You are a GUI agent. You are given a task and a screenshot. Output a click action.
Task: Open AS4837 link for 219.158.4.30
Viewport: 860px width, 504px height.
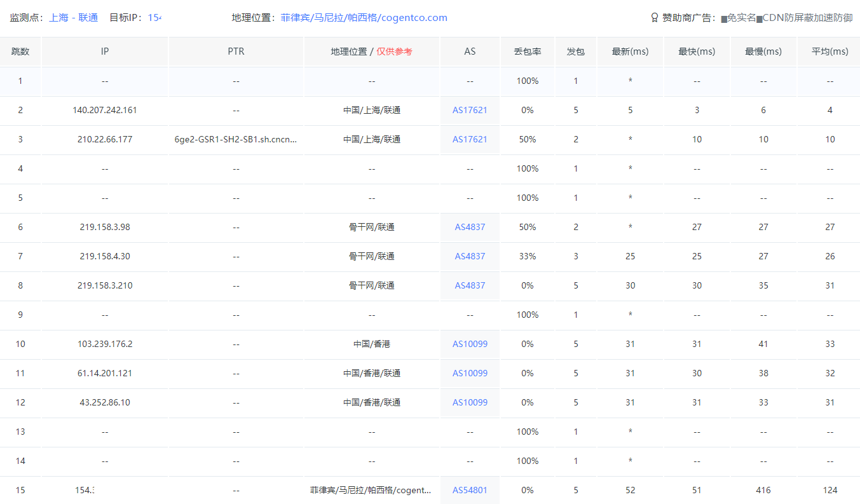470,256
